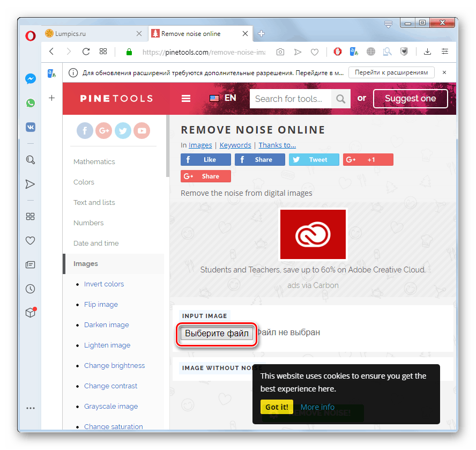Open the Mathematics category
Image resolution: width=476 pixels, height=450 pixels.
click(94, 162)
